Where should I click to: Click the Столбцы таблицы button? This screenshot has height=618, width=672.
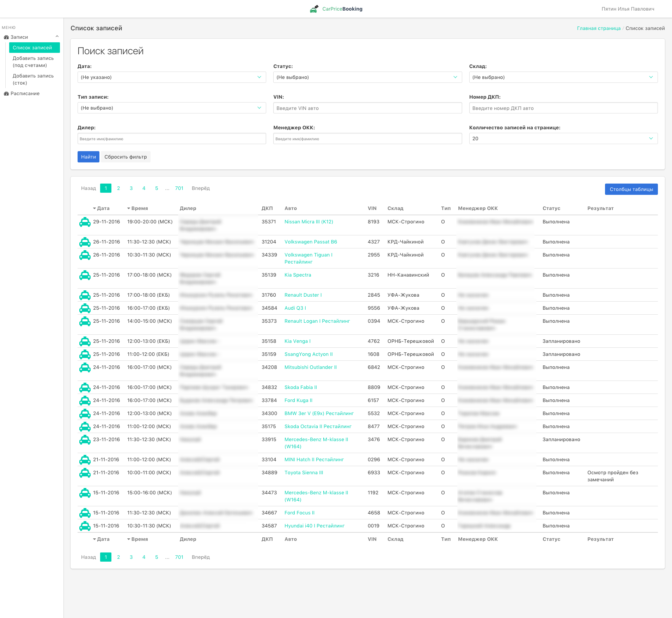point(631,189)
